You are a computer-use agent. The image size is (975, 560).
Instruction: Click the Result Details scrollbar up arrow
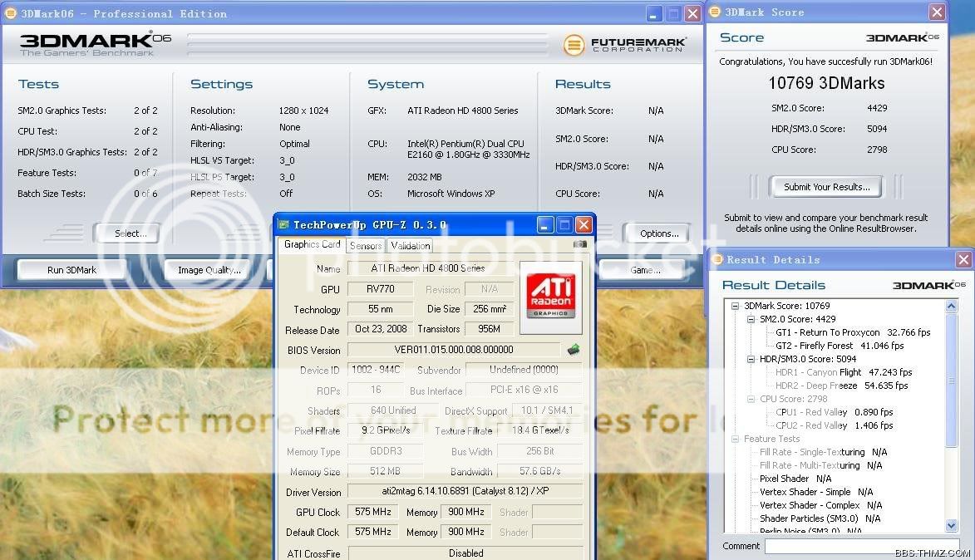952,306
